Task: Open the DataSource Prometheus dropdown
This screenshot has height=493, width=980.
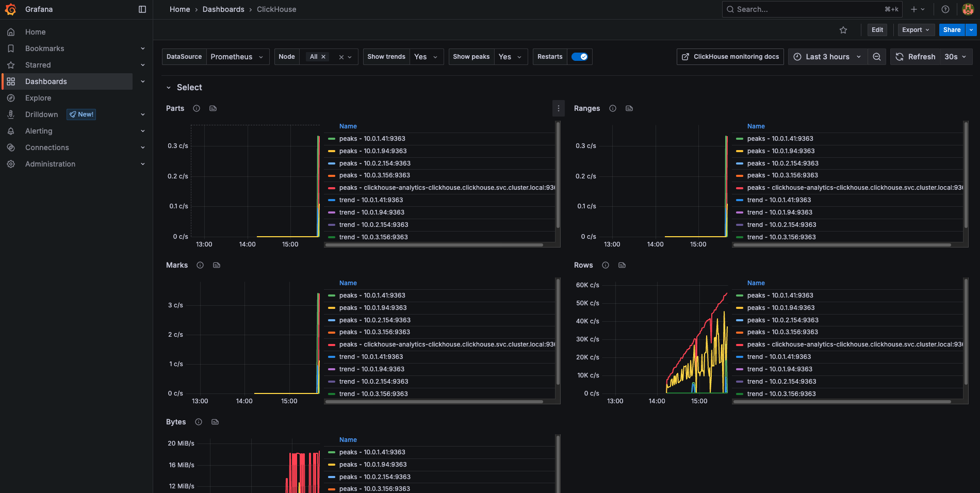Action: (237, 57)
